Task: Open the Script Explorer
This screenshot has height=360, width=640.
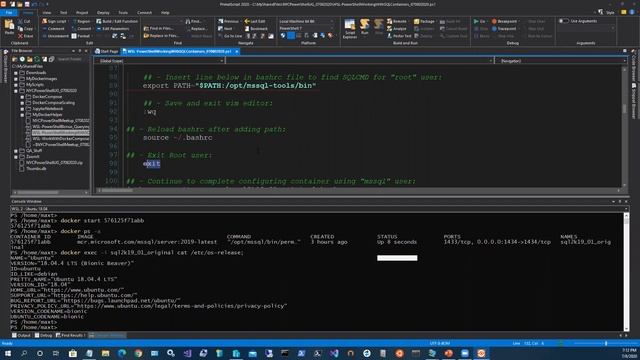Action: coord(350,29)
